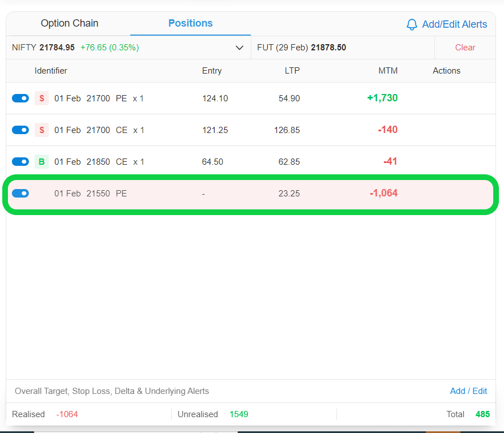Click MTM value -1,064
504x433 pixels.
coord(384,193)
